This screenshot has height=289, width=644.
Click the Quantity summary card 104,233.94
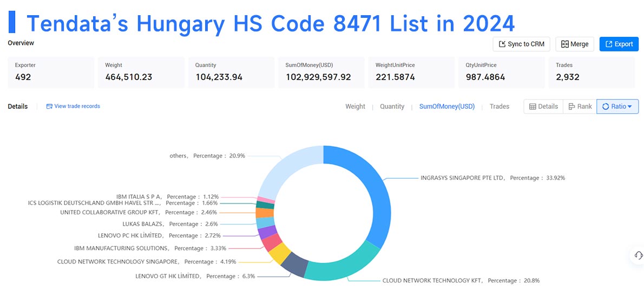(231, 73)
